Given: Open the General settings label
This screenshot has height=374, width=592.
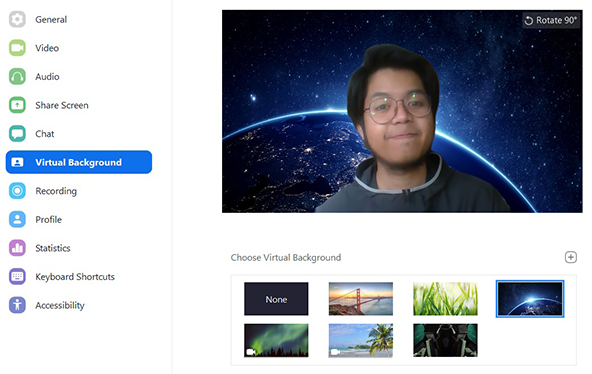Looking at the screenshot, I should click(x=51, y=20).
